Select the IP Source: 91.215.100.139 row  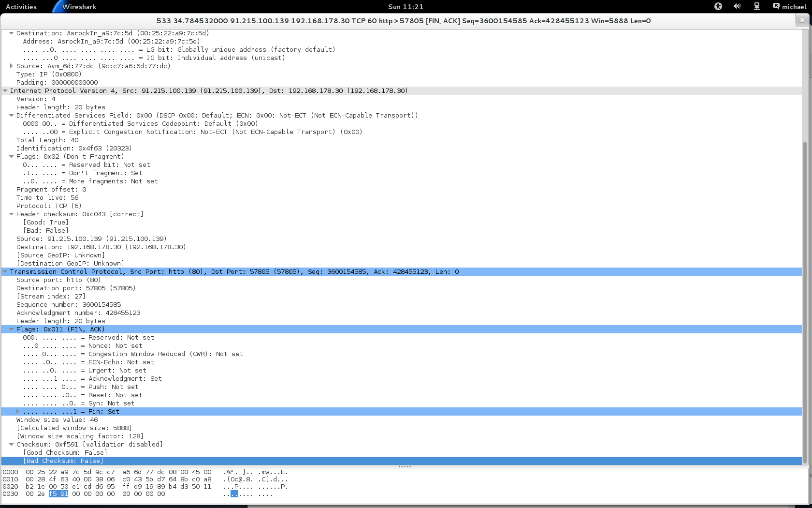pos(402,239)
